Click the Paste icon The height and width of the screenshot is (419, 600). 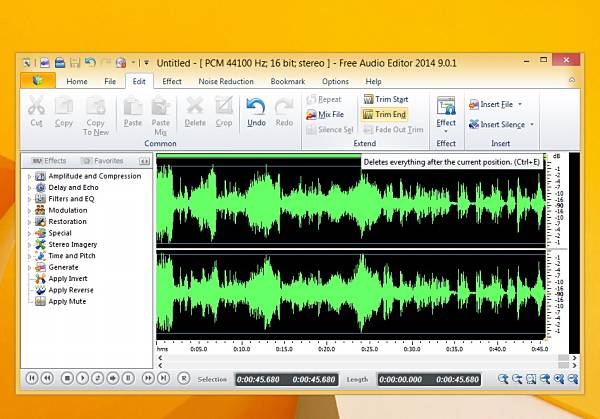(x=133, y=106)
